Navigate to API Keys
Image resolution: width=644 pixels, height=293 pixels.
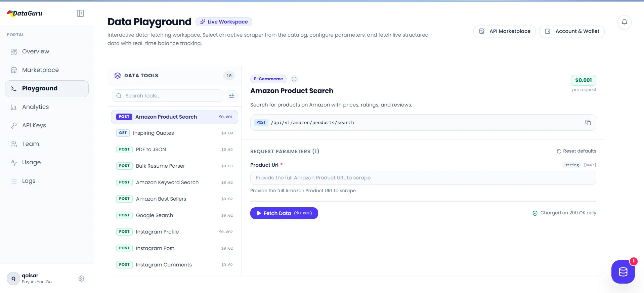pos(47,125)
